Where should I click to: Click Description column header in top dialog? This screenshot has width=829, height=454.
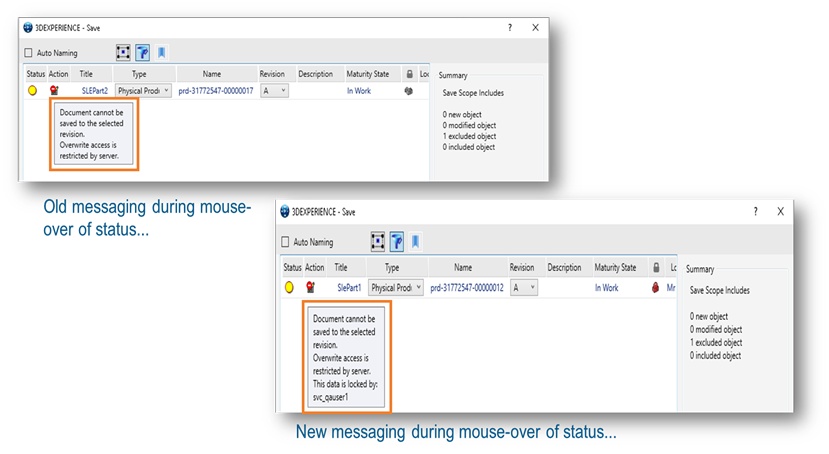click(316, 74)
